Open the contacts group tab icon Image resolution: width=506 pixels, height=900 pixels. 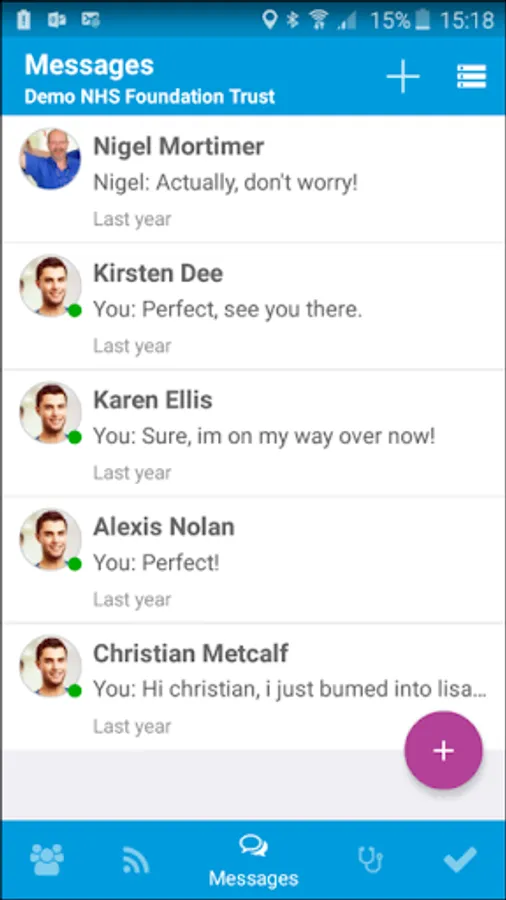pyautogui.click(x=46, y=859)
